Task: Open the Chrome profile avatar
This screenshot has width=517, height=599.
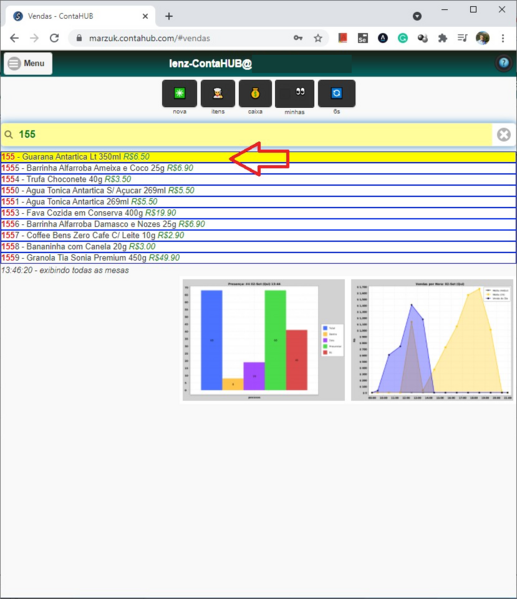Action: tap(483, 38)
